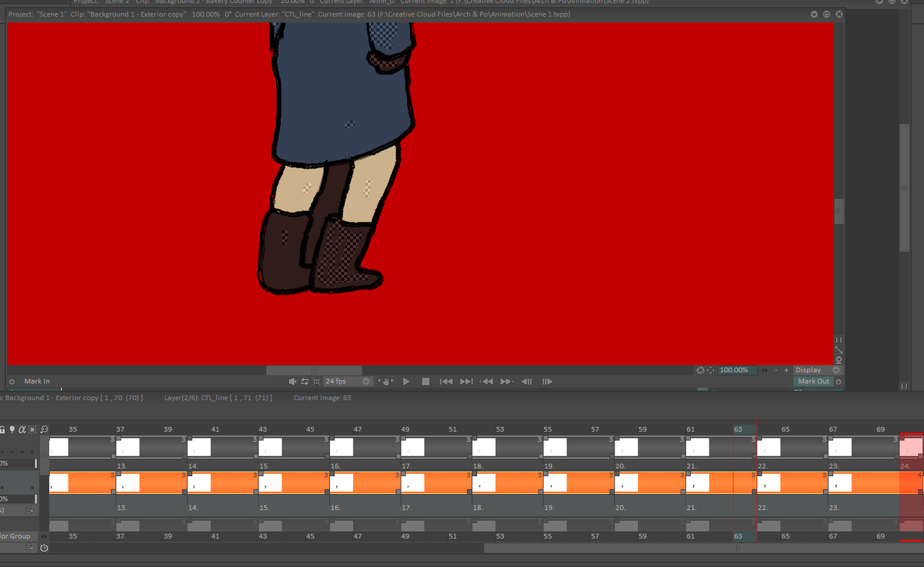Click the right panel vertical scrollbar

click(905, 188)
